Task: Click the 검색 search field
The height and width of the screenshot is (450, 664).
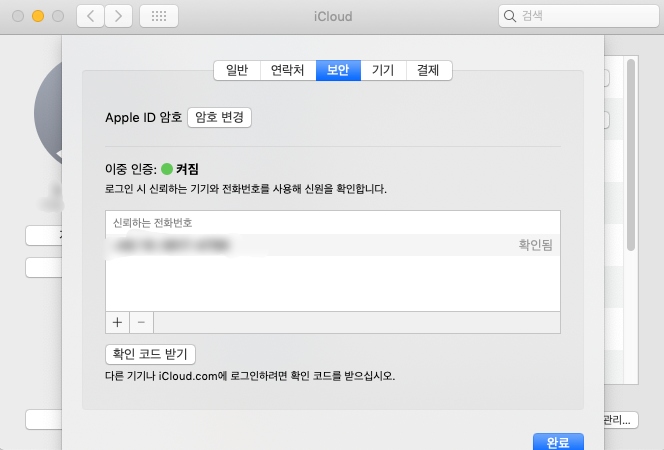Action: tap(578, 16)
